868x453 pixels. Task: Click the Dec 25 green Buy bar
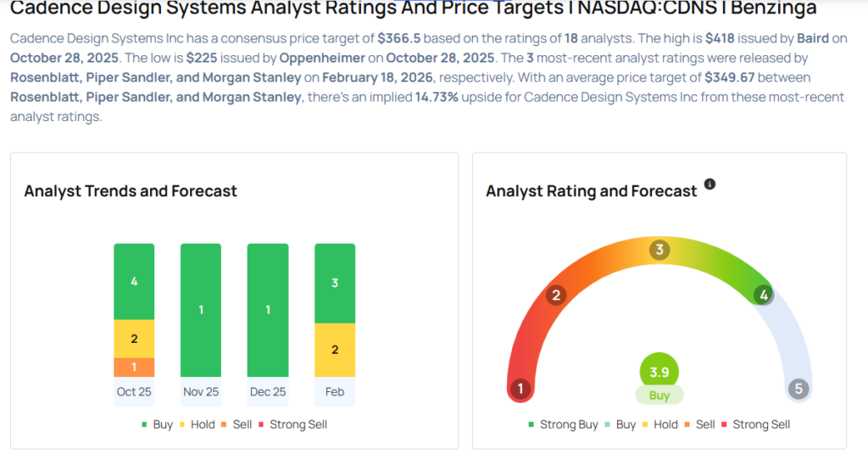tap(268, 310)
